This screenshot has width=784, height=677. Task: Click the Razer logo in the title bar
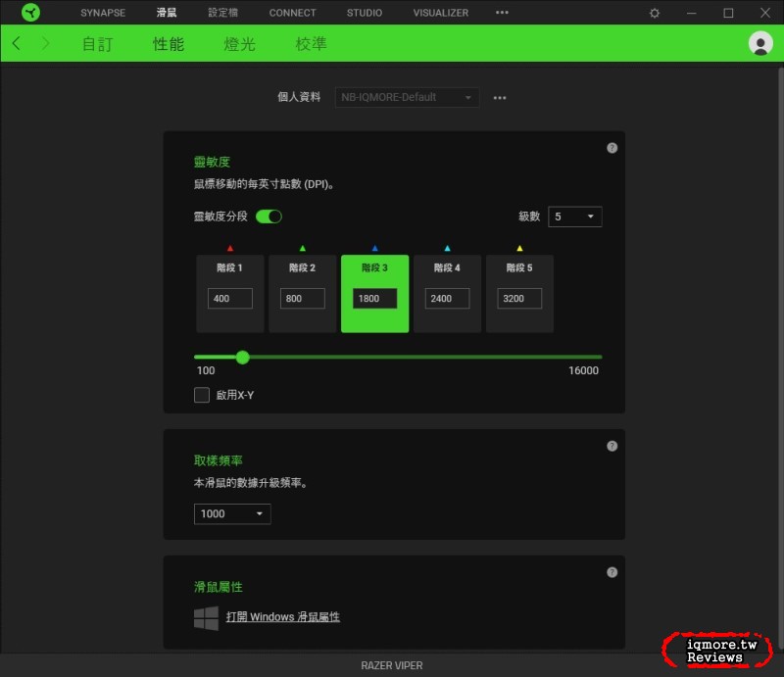point(28,12)
